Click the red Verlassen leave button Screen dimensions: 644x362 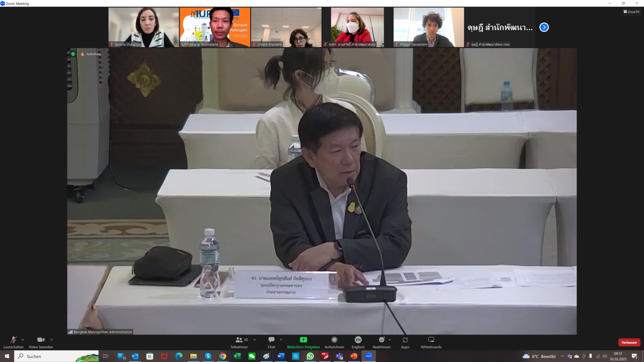coord(629,342)
